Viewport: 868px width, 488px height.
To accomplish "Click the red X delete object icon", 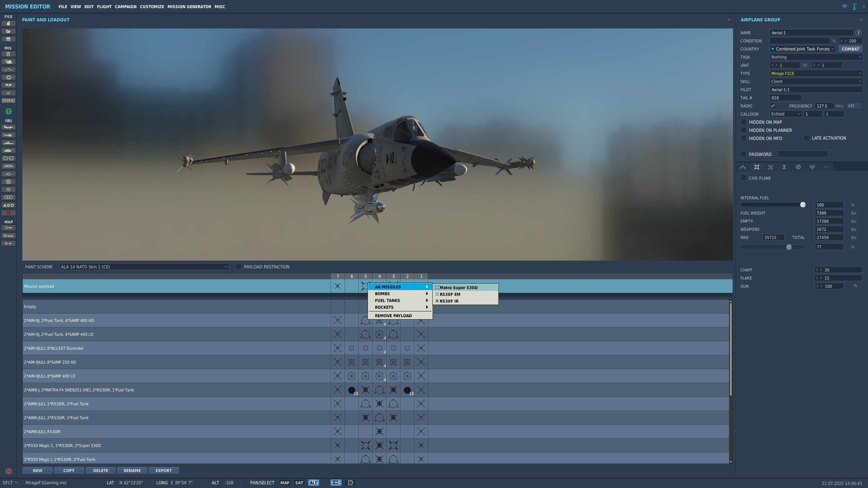I will (x=8, y=213).
